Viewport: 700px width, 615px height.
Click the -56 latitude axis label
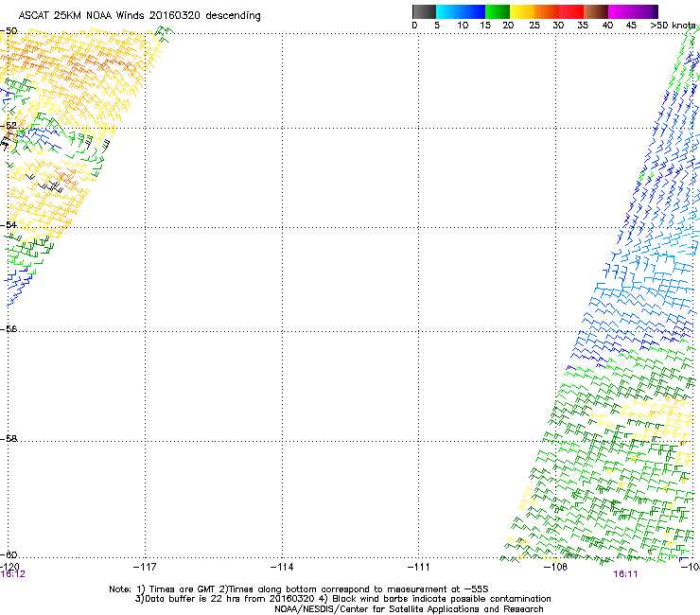pos(9,329)
